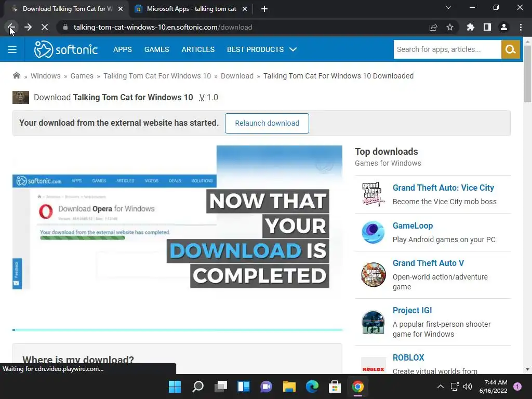The height and width of the screenshot is (399, 532).
Task: Open Microsoft Store from taskbar
Action: click(335, 387)
